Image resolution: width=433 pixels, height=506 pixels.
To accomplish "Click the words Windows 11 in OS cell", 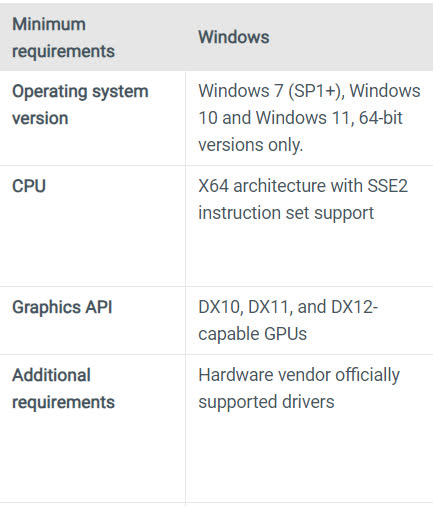I will 302,118.
